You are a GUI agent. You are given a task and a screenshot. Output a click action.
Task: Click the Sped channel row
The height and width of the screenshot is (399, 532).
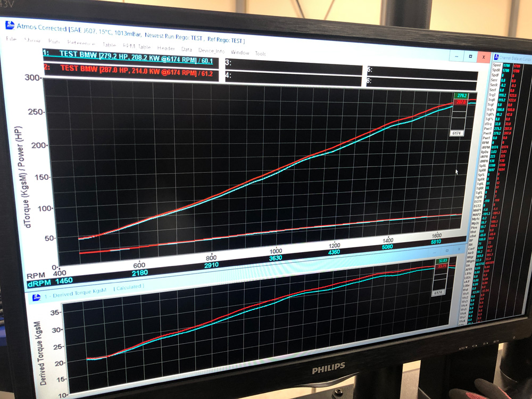pos(506,65)
